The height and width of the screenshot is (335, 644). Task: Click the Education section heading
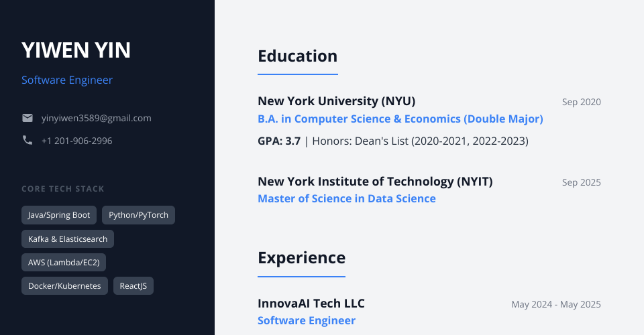tap(297, 56)
